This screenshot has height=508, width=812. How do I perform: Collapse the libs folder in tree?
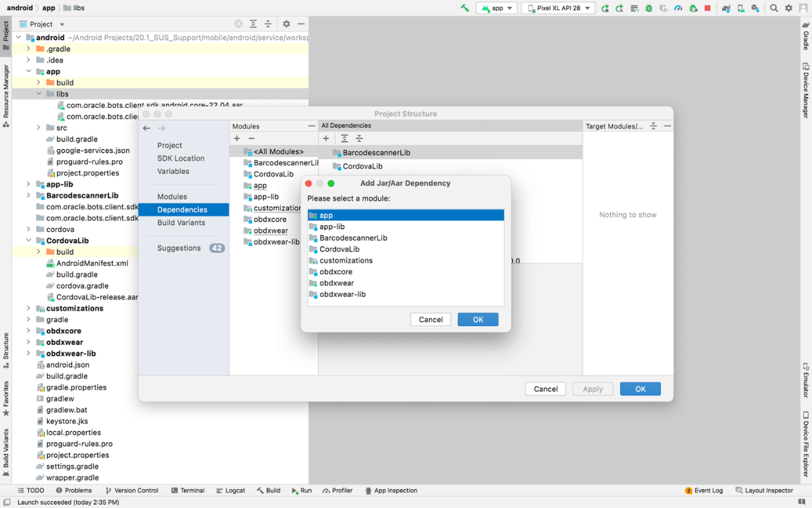[38, 94]
